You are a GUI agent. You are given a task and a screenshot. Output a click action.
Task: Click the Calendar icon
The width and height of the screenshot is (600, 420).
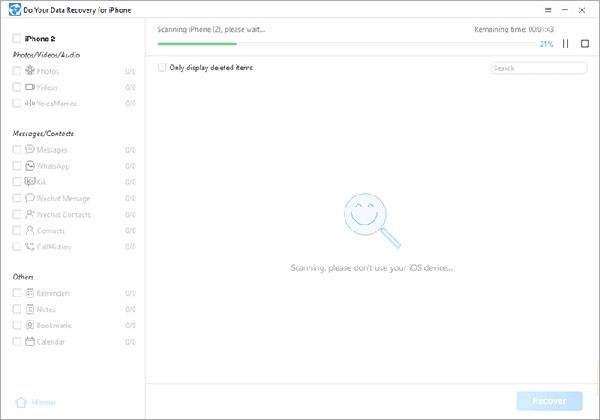pyautogui.click(x=30, y=341)
